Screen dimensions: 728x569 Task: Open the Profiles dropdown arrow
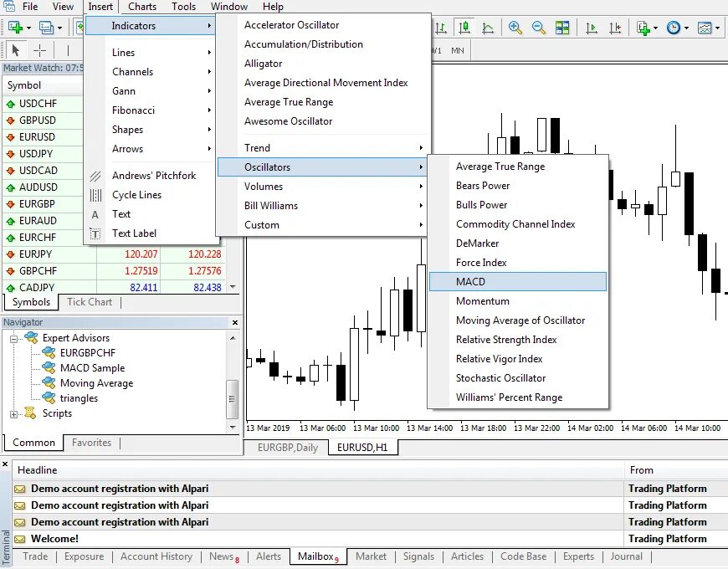pyautogui.click(x=60, y=28)
